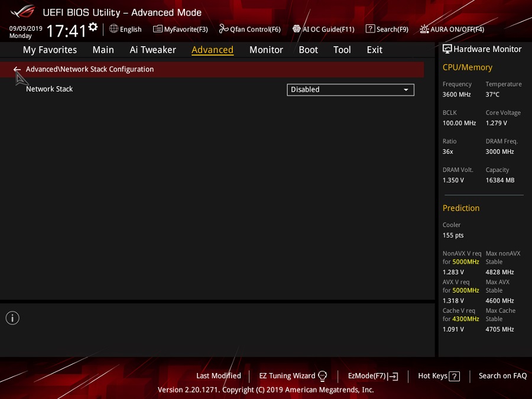Open the Network Stack dropdown
This screenshot has height=399, width=532.
point(351,90)
